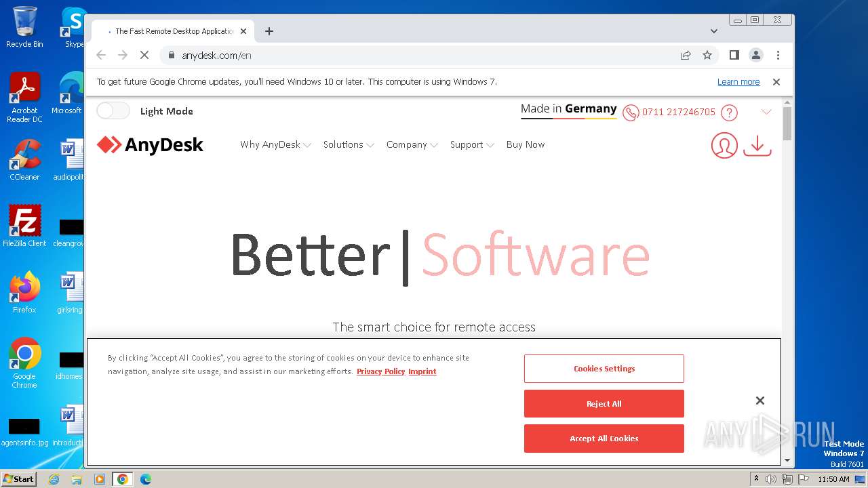Click the red download icon
868x488 pixels.
tap(757, 145)
